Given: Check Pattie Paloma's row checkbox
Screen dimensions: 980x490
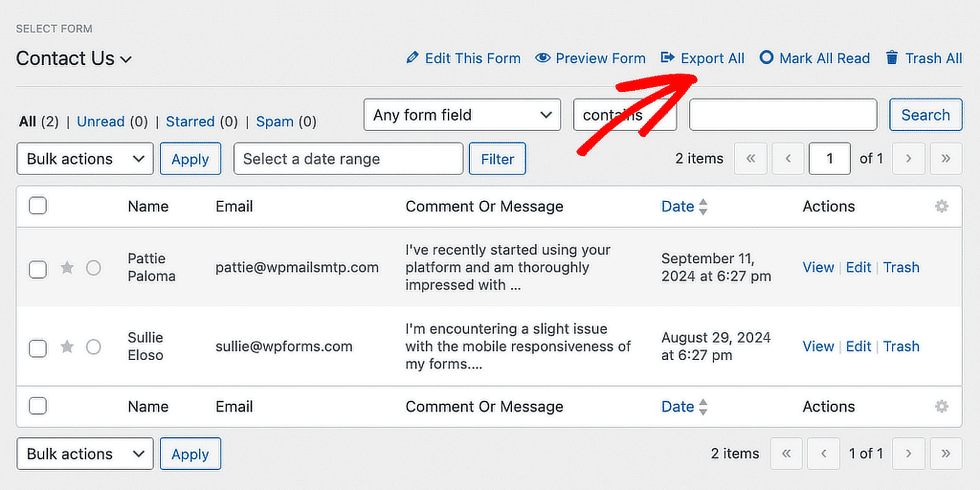Looking at the screenshot, I should coord(37,268).
